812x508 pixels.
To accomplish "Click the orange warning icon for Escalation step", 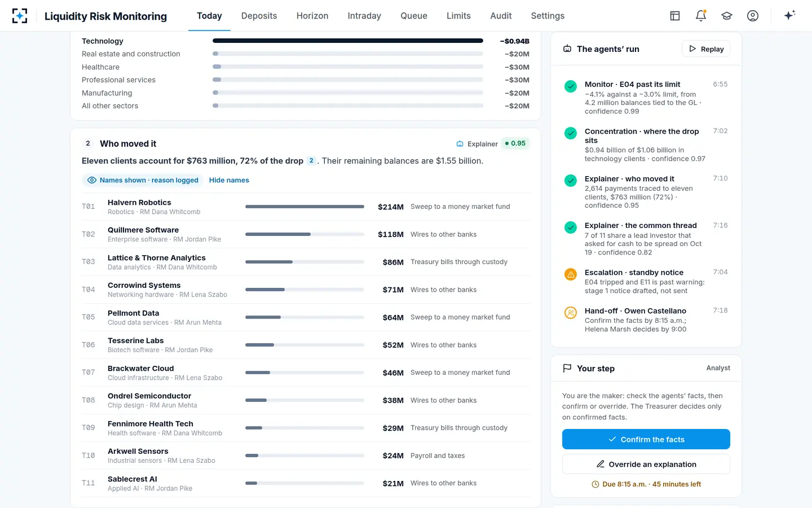I will 571,274.
